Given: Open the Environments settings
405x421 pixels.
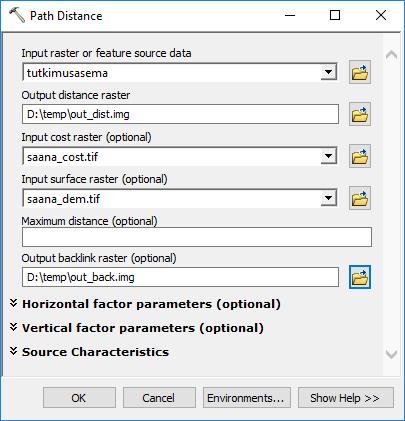Looking at the screenshot, I should [x=247, y=398].
